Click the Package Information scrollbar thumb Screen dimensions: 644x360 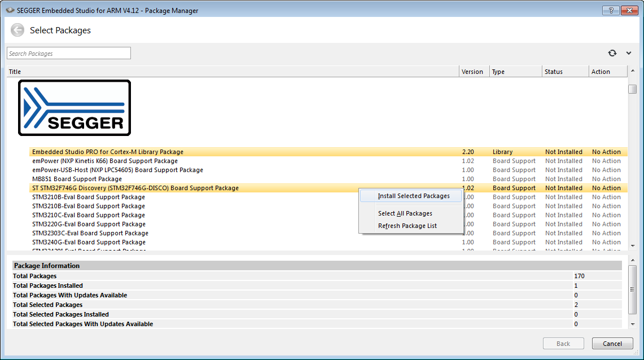point(633,289)
